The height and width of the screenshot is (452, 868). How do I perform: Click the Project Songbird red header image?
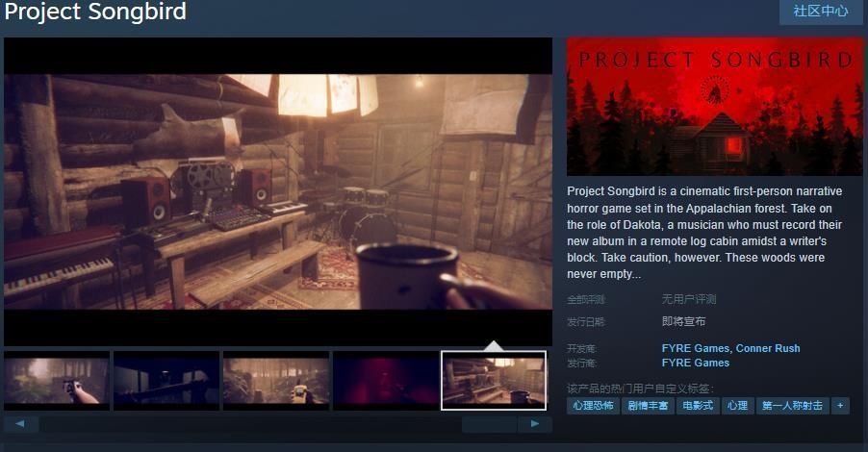pyautogui.click(x=715, y=106)
